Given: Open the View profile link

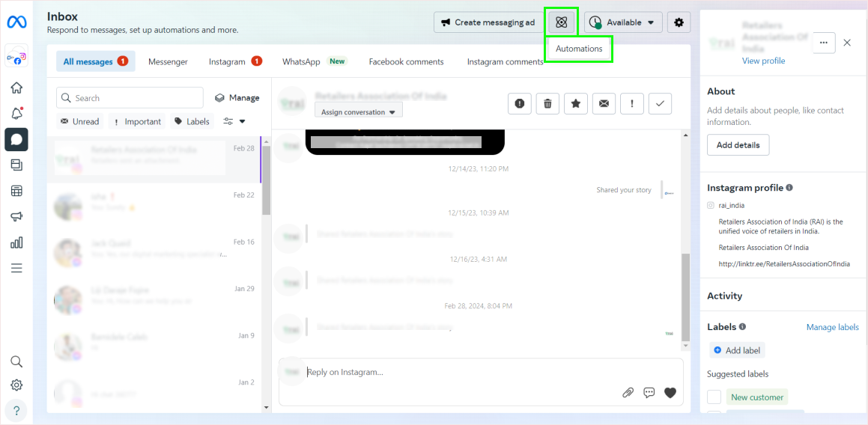Looking at the screenshot, I should (763, 61).
